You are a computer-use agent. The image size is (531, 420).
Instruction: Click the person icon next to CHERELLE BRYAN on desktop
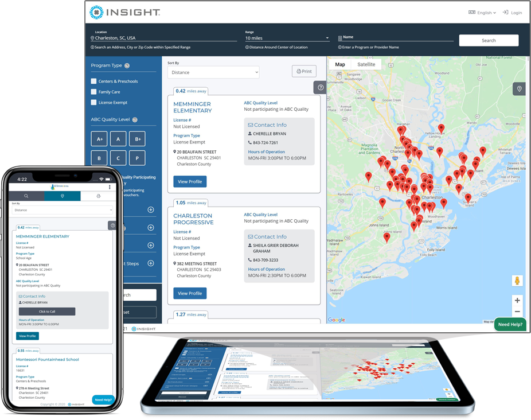pos(250,134)
